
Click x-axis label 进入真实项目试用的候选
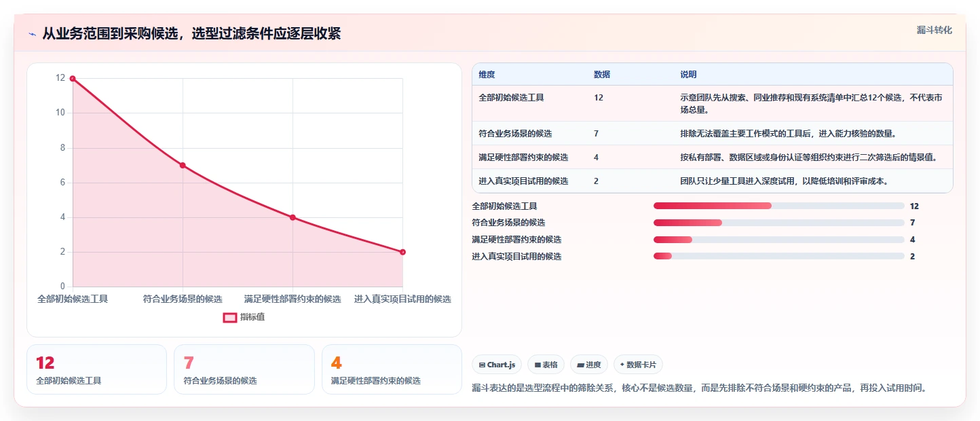click(x=402, y=299)
